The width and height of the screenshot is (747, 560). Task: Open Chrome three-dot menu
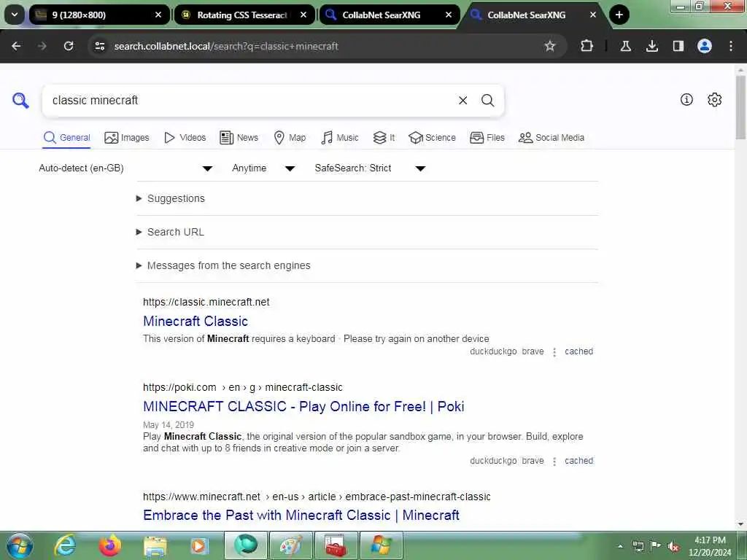click(x=731, y=46)
